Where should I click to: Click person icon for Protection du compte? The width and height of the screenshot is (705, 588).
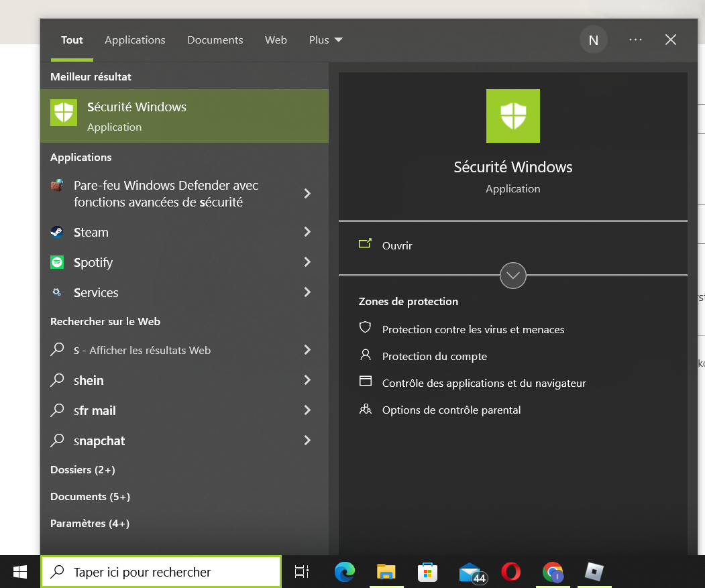coord(366,355)
